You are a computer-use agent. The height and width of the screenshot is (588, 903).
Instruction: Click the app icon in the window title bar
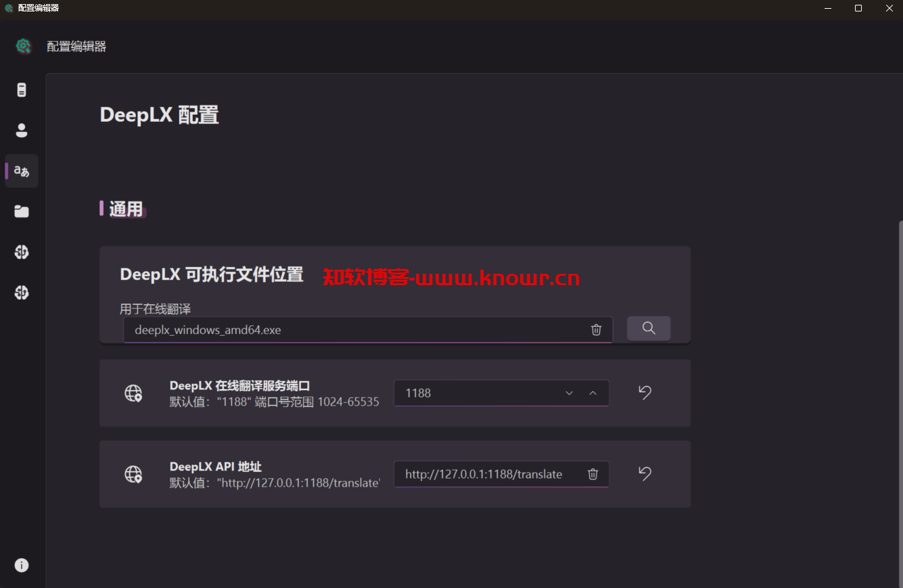[x=9, y=8]
